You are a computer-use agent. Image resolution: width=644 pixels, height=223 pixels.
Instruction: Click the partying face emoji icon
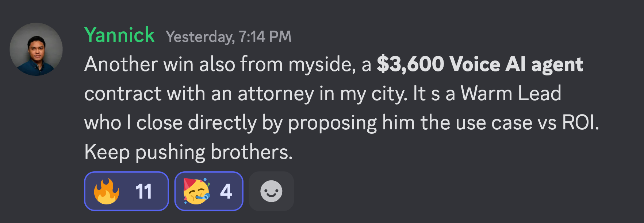point(196,191)
